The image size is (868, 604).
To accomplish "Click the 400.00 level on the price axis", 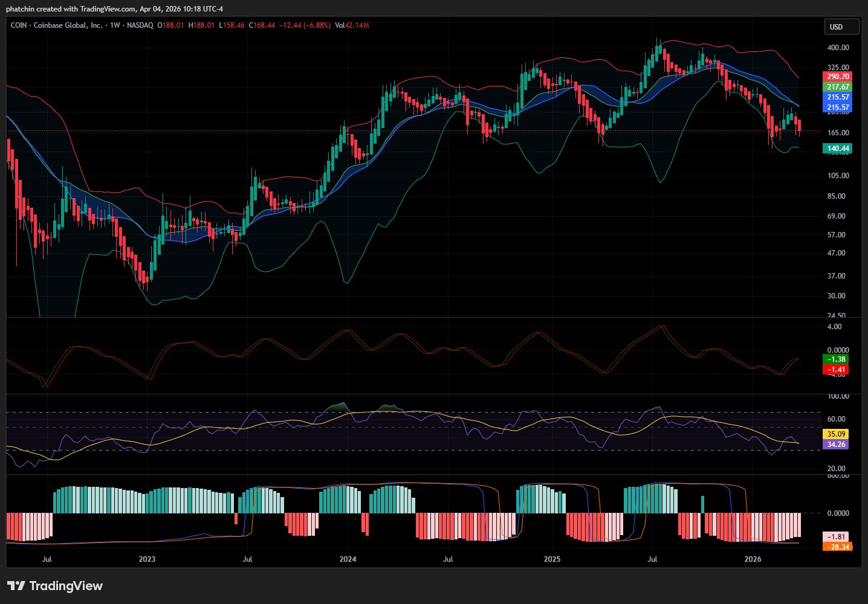I will [838, 48].
